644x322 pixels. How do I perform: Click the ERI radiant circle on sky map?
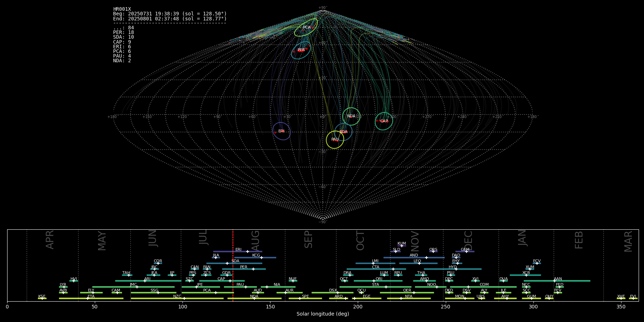tap(282, 131)
